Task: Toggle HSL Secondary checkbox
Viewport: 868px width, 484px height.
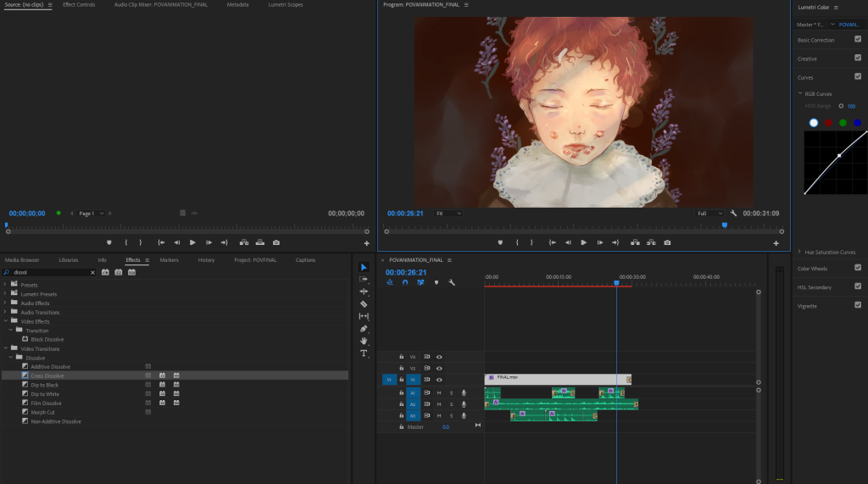Action: [x=858, y=287]
